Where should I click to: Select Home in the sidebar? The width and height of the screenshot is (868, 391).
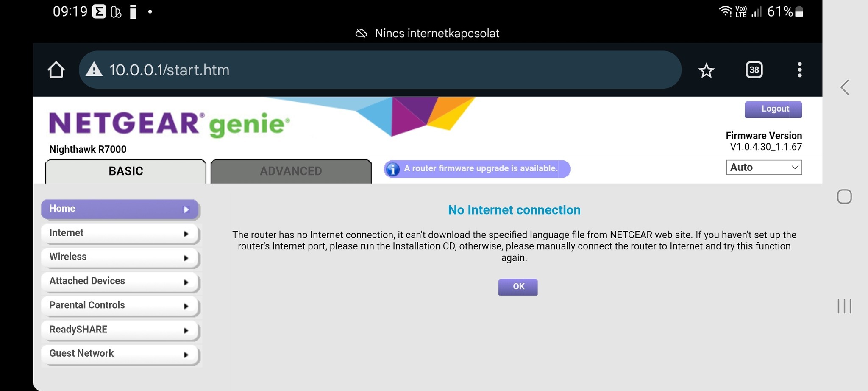[x=120, y=209]
